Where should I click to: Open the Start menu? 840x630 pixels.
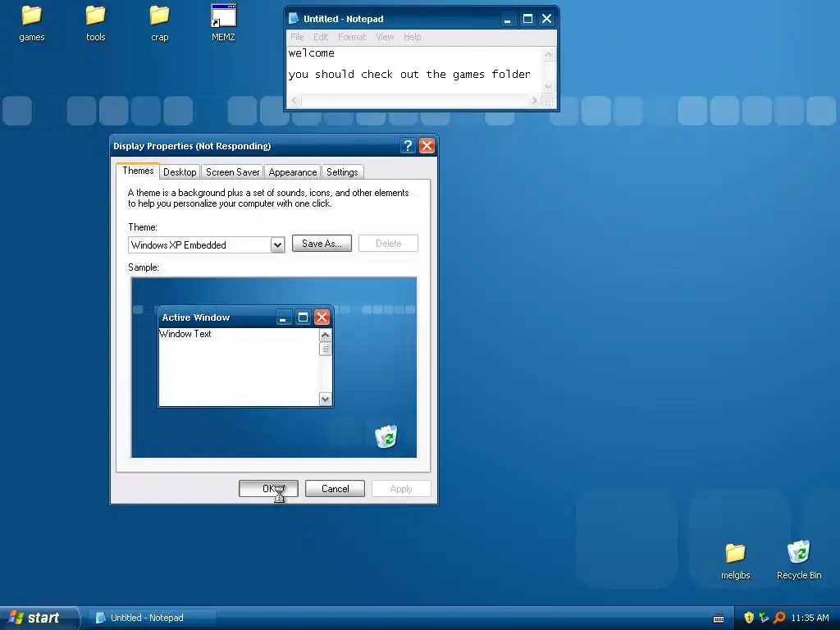[x=39, y=618]
